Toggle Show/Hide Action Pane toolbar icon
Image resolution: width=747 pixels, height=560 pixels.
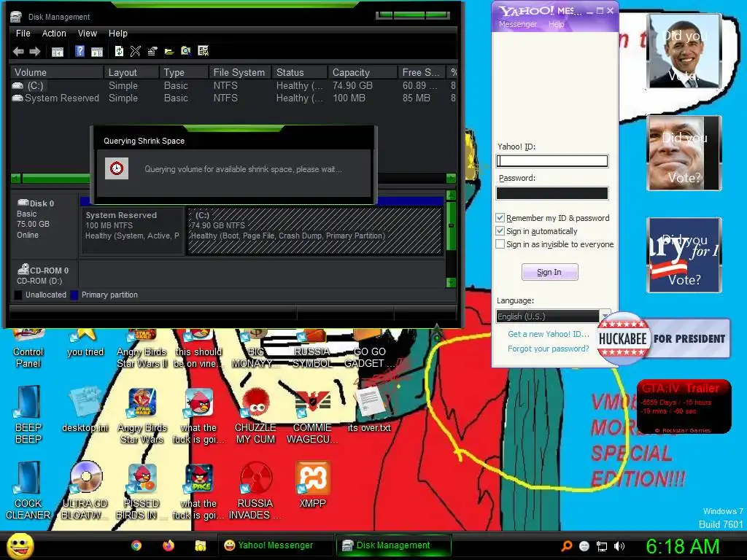tap(97, 52)
